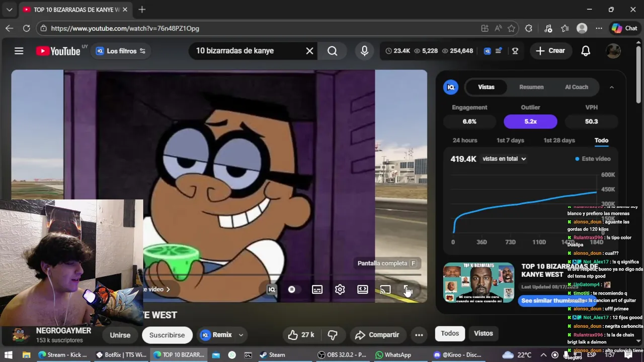Subscribe with Suscribirse button
644x362 pixels.
pyautogui.click(x=167, y=335)
